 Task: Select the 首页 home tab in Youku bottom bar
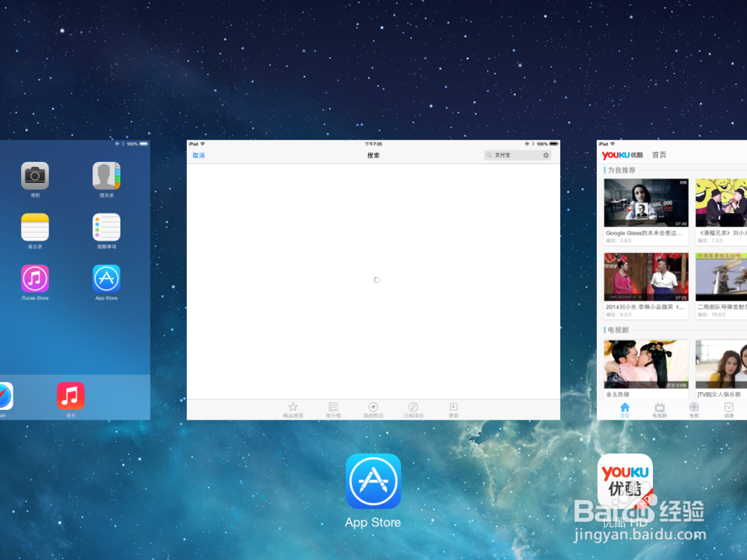pyautogui.click(x=624, y=410)
